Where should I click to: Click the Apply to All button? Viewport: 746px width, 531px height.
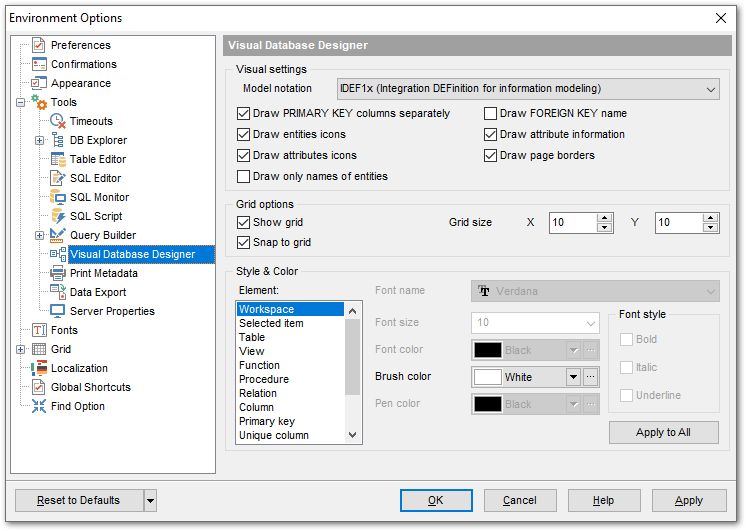pyautogui.click(x=664, y=433)
